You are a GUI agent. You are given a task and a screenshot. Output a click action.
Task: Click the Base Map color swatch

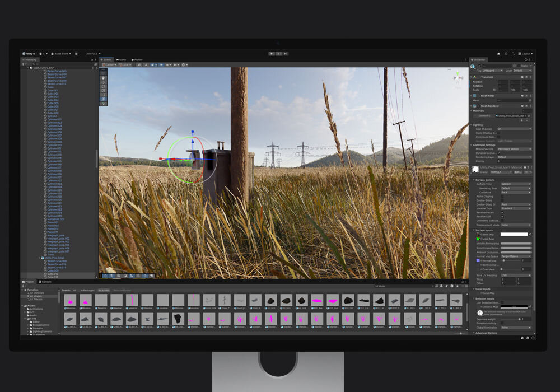(514, 234)
